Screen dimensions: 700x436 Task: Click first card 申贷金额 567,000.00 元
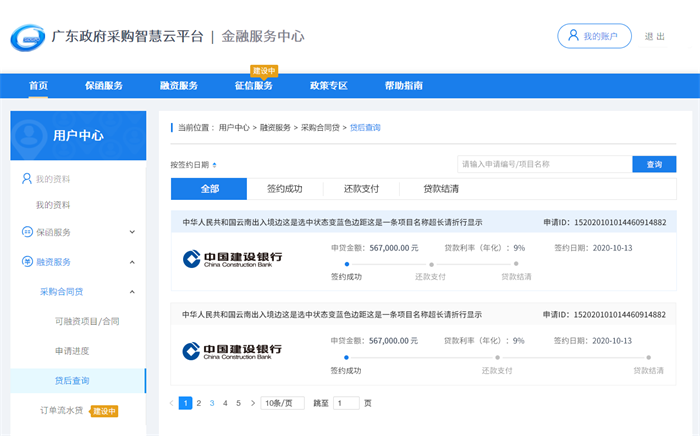point(375,248)
